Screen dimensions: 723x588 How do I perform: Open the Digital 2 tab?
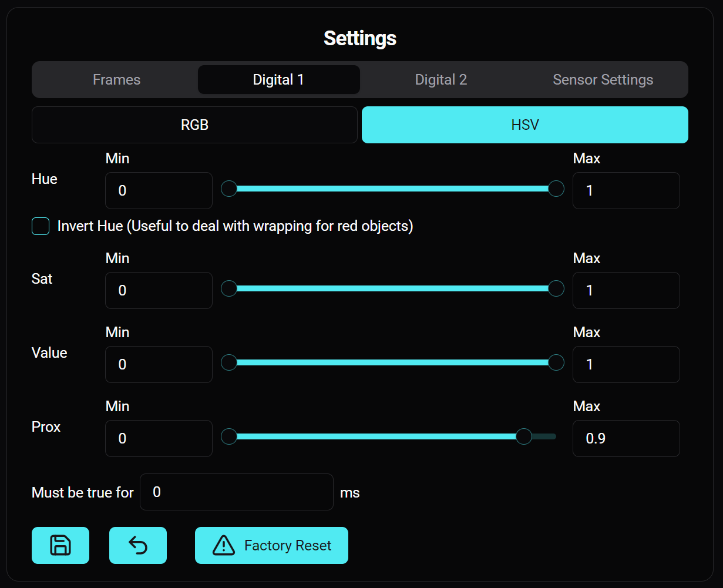(440, 79)
